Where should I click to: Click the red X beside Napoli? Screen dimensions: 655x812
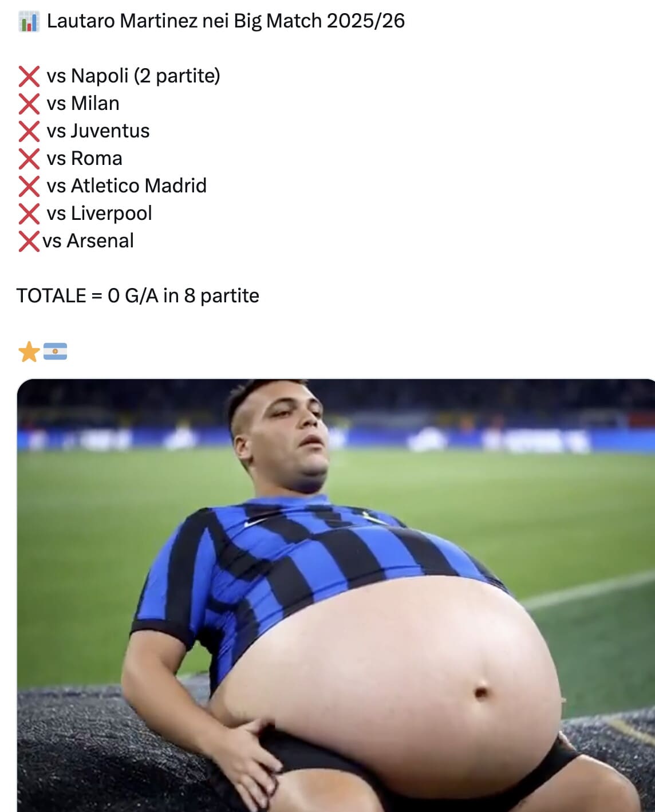coord(29,76)
